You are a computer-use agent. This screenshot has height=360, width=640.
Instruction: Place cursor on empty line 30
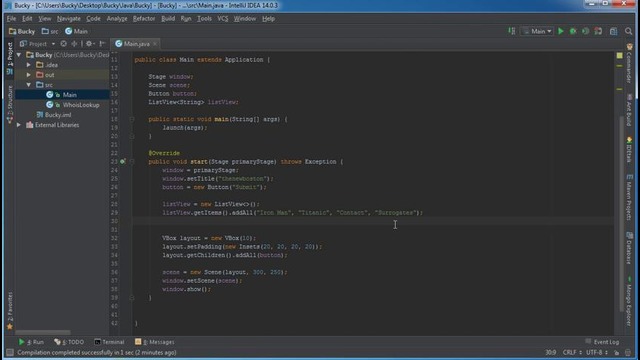point(372,221)
